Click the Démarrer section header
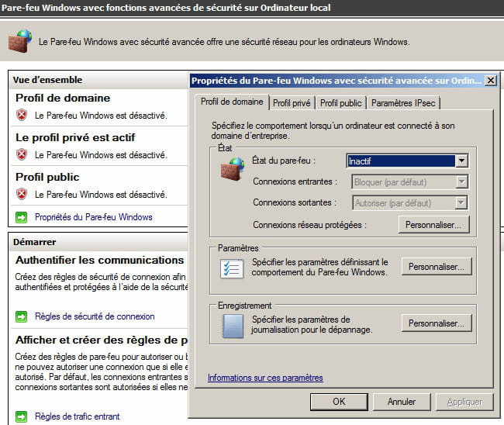This screenshot has height=425, width=504. tap(98, 242)
